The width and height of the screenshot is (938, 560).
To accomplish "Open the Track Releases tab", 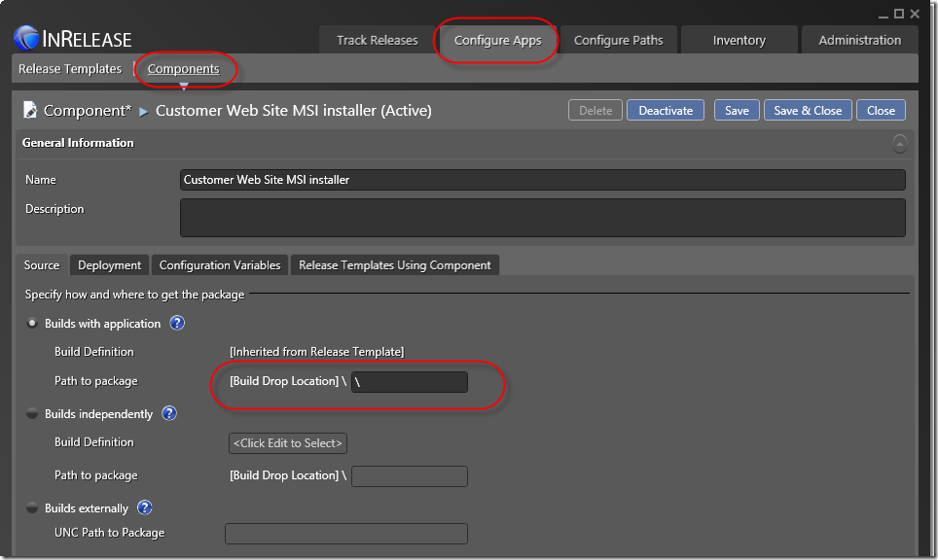I will (x=377, y=40).
